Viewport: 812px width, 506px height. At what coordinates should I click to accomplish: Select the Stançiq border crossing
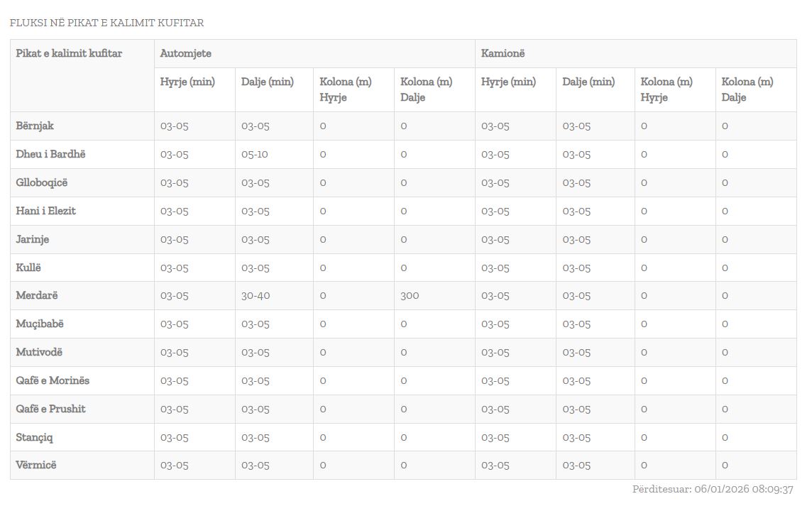click(34, 437)
